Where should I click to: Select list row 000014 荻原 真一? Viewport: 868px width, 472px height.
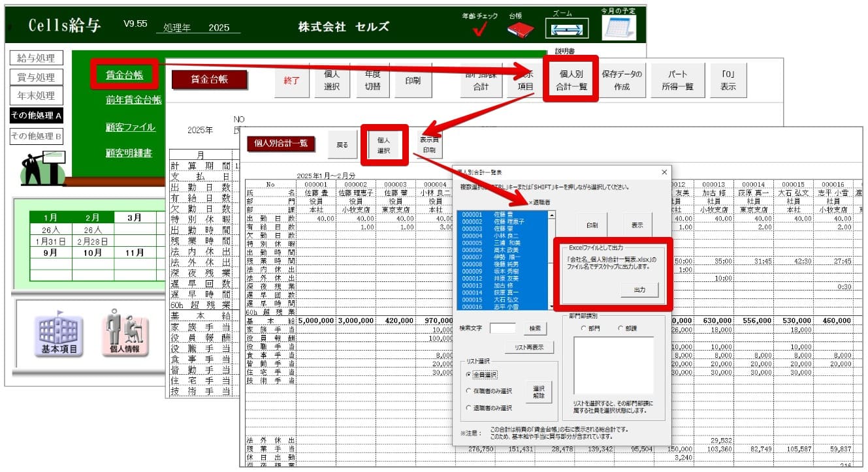tap(502, 292)
